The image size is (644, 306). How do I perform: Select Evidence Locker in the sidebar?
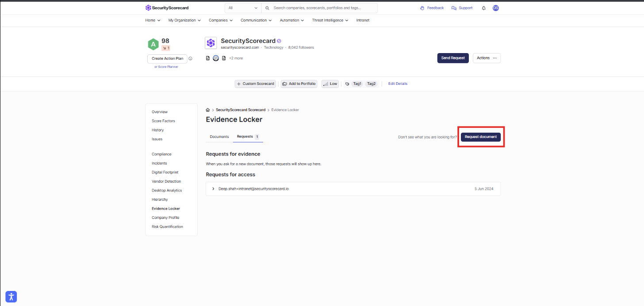click(166, 209)
